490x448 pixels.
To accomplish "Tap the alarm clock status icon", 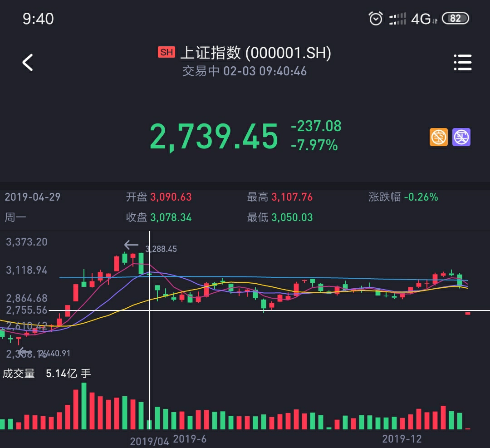I will click(376, 19).
